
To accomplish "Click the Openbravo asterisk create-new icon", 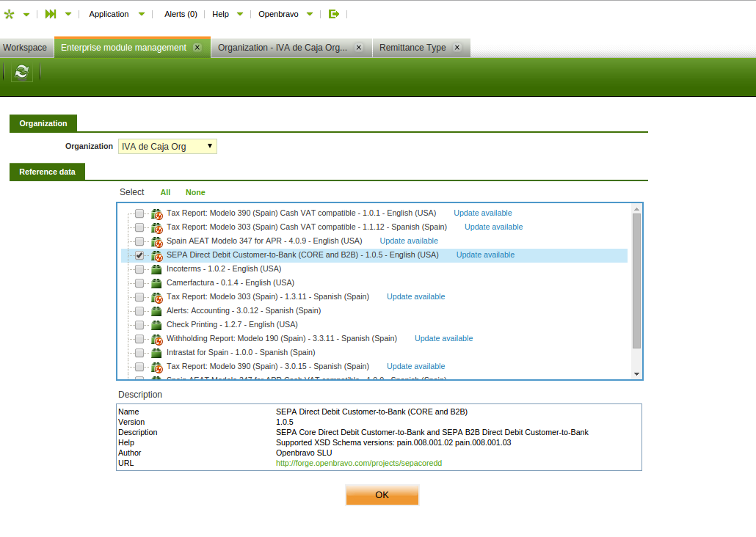I will [x=9, y=14].
